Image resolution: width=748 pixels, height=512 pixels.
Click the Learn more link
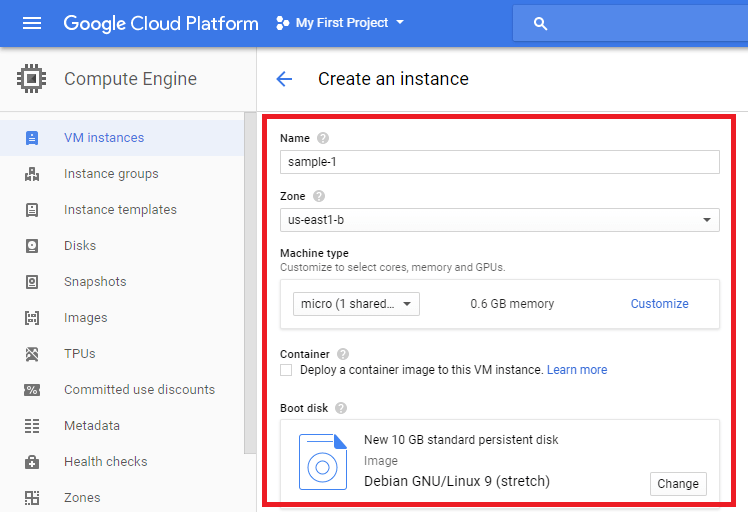(577, 370)
